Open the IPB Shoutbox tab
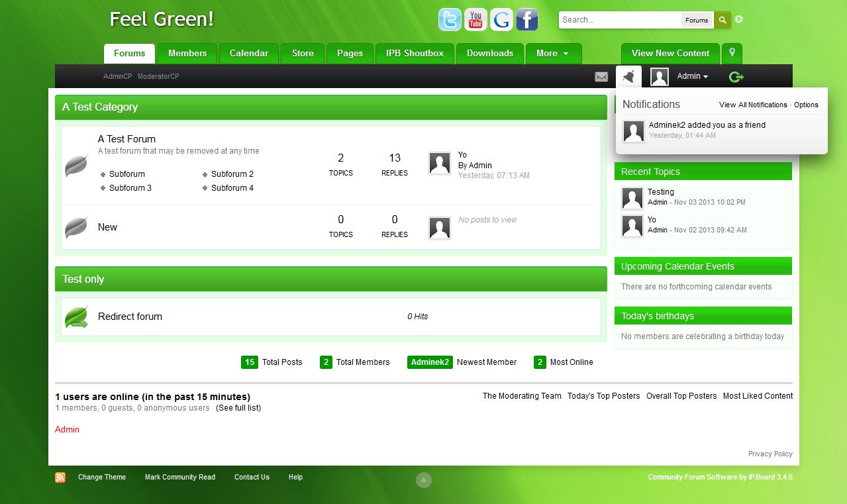Image resolution: width=847 pixels, height=504 pixels. 415,53
